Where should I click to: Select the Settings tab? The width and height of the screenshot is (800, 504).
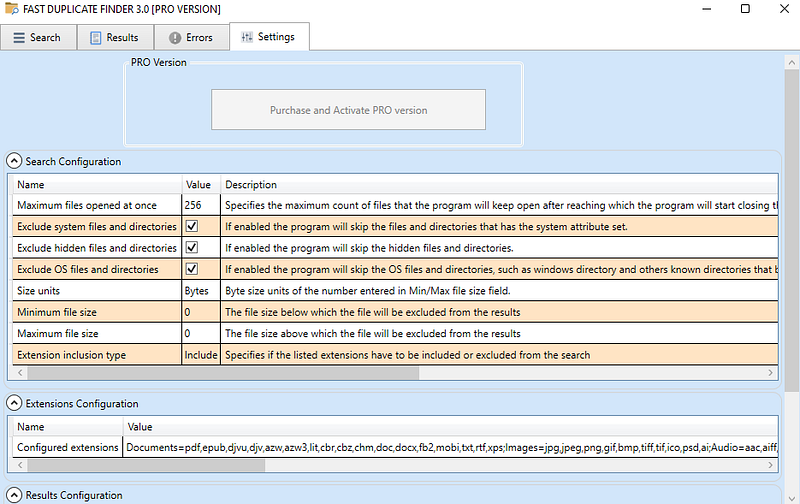coord(269,37)
